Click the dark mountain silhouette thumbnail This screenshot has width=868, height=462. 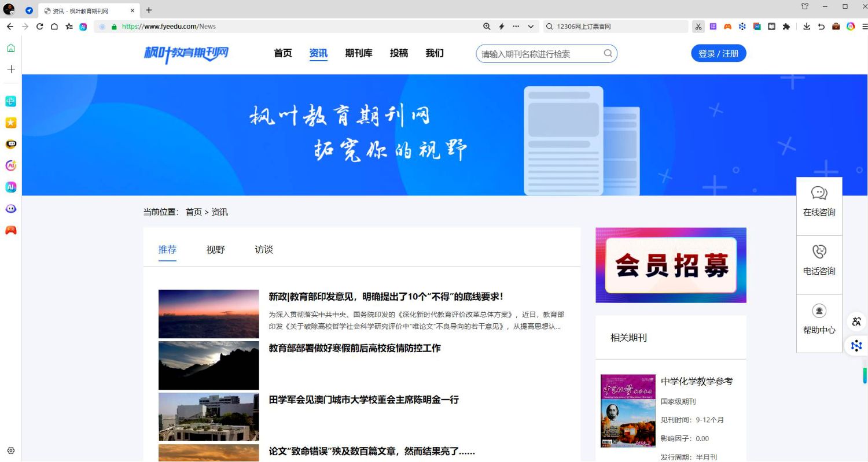[x=209, y=365]
